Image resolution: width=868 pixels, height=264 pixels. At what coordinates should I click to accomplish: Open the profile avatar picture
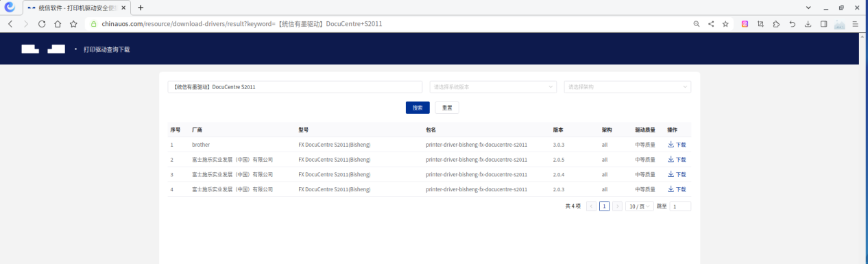pyautogui.click(x=839, y=24)
